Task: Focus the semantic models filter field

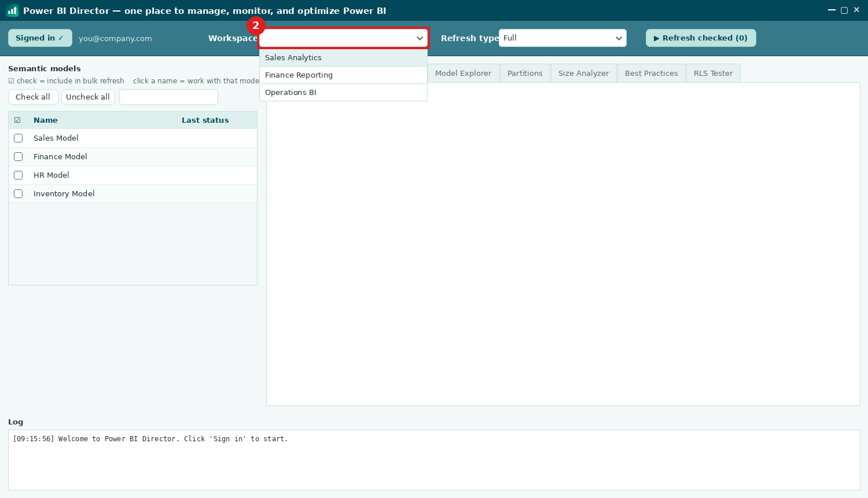Action: [168, 97]
